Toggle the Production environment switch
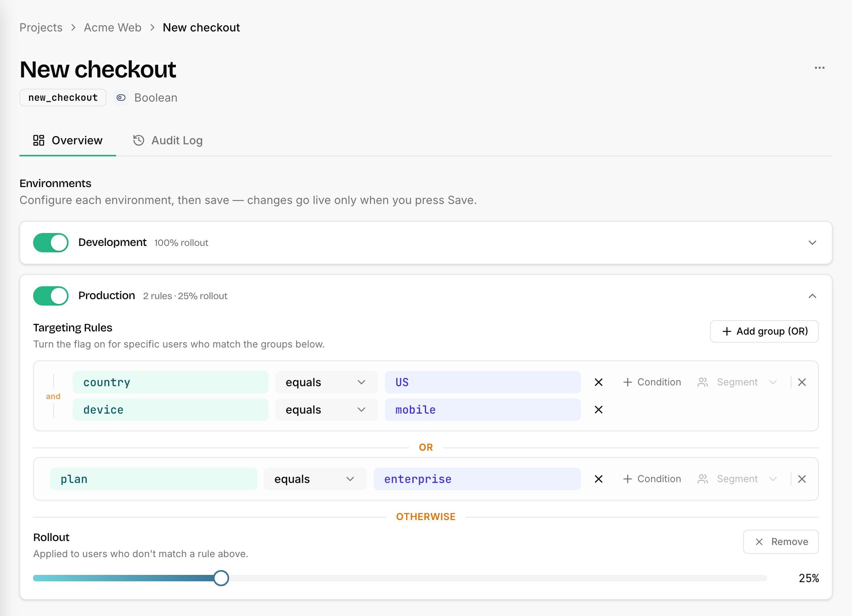Viewport: 852px width, 616px height. point(51,296)
